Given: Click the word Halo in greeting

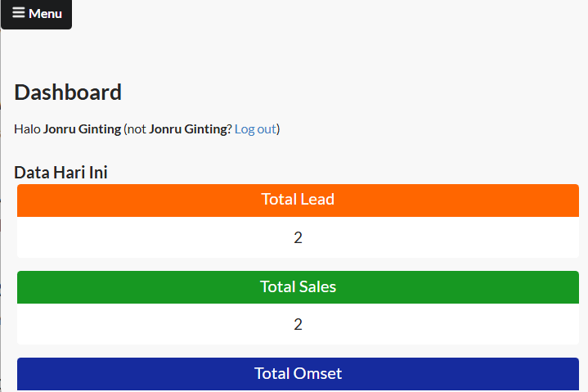Looking at the screenshot, I should [x=27, y=129].
